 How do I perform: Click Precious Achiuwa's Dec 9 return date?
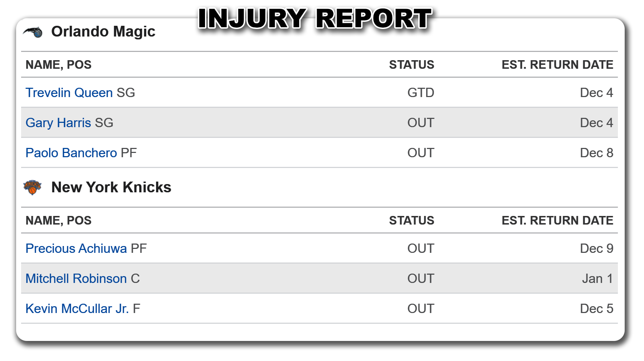coord(596,249)
